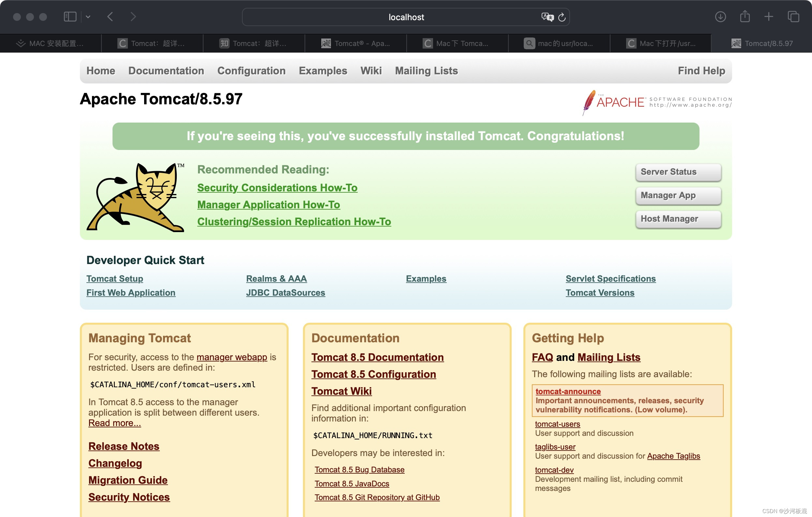Click tomcat-announce mailing list link
This screenshot has height=517, width=812.
[566, 391]
